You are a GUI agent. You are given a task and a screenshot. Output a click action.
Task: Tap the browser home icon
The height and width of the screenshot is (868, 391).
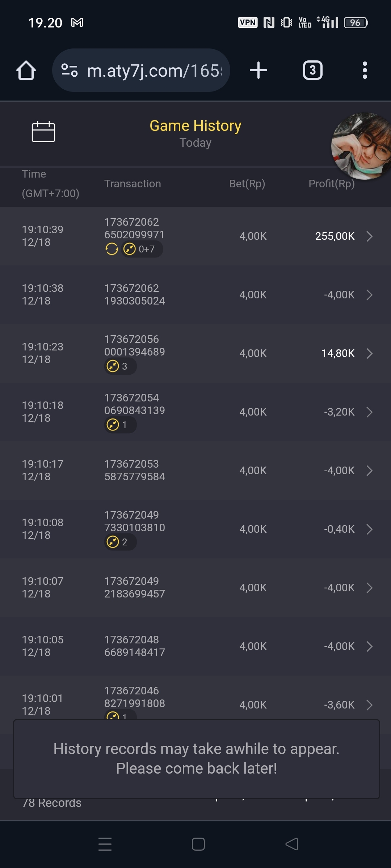(26, 70)
